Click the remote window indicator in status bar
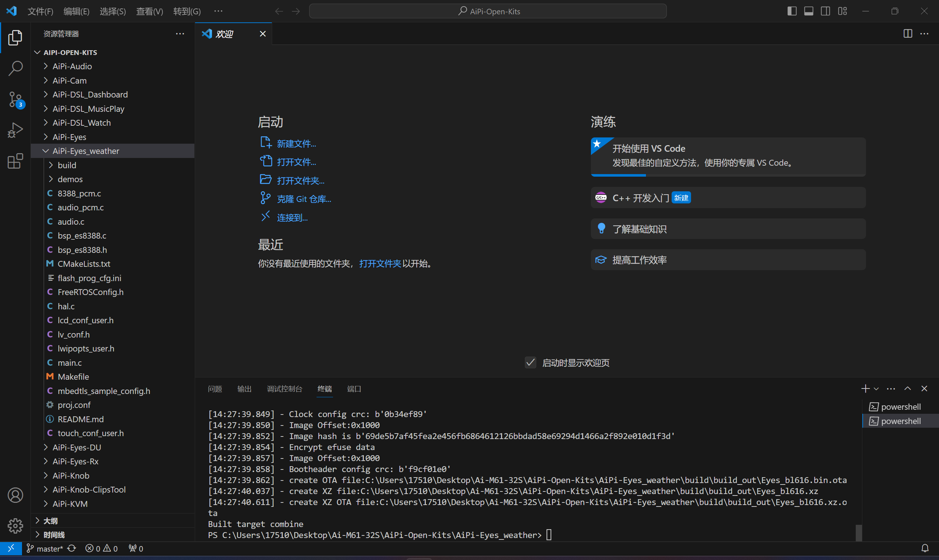The height and width of the screenshot is (560, 939). tap(11, 548)
